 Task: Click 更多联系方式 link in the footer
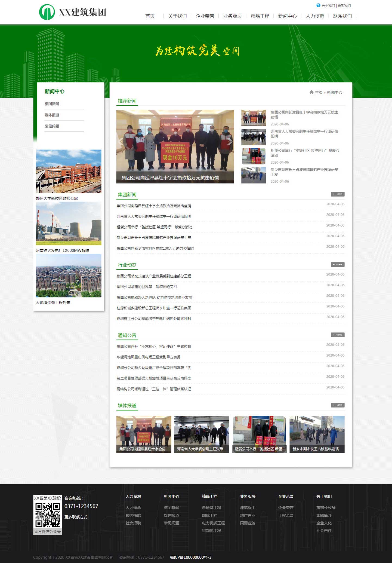(76, 517)
